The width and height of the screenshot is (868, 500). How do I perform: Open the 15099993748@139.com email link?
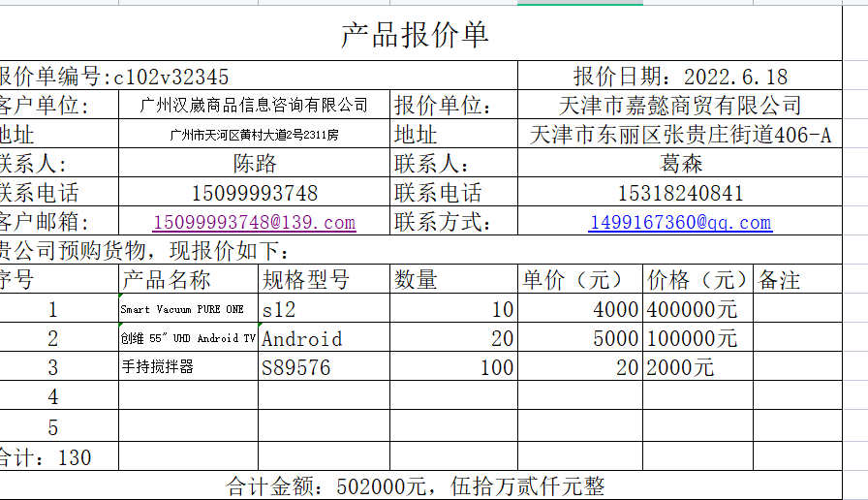(x=254, y=223)
